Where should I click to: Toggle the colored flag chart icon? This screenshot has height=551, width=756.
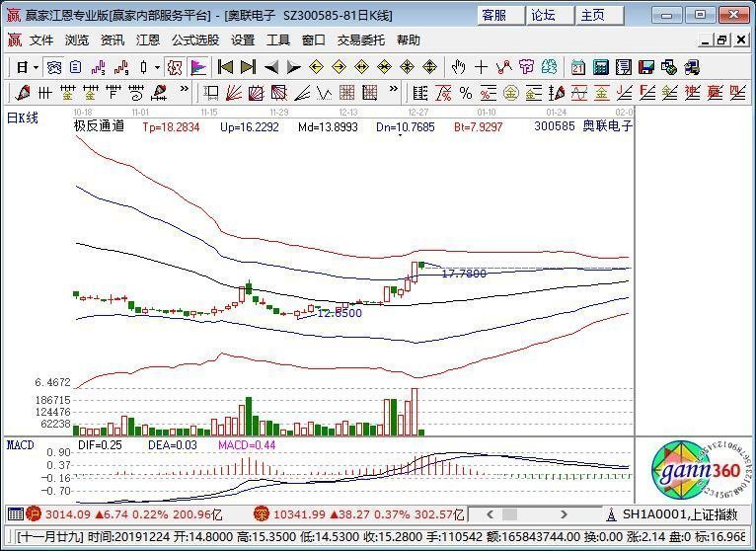coord(198,67)
